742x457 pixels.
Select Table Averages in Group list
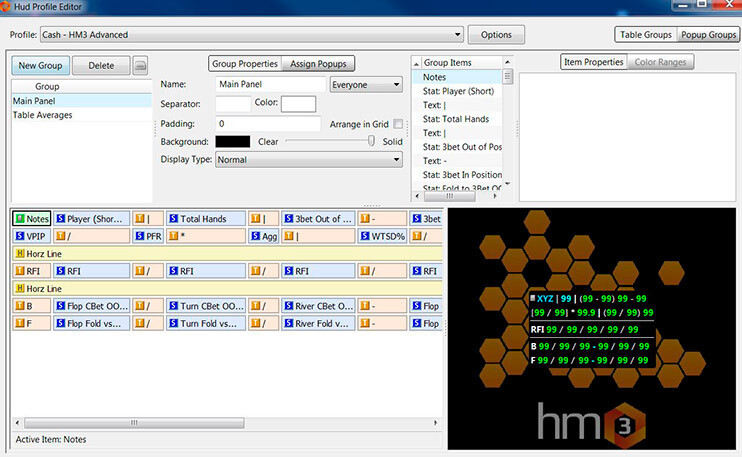[x=81, y=115]
